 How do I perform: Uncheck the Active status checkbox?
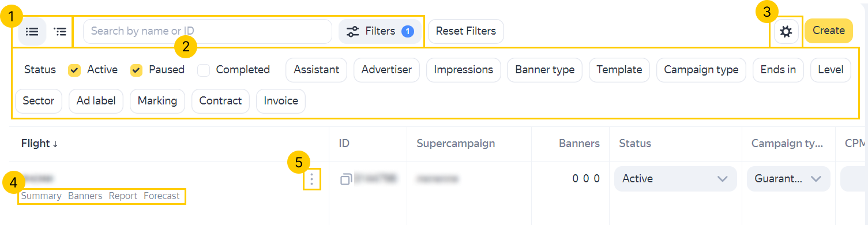(x=74, y=70)
